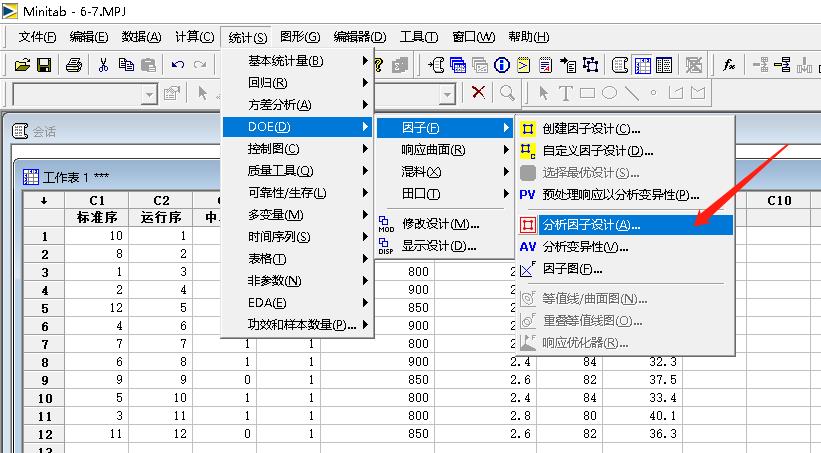
Task: Click the Save floppy disk icon
Action: pyautogui.click(x=44, y=65)
